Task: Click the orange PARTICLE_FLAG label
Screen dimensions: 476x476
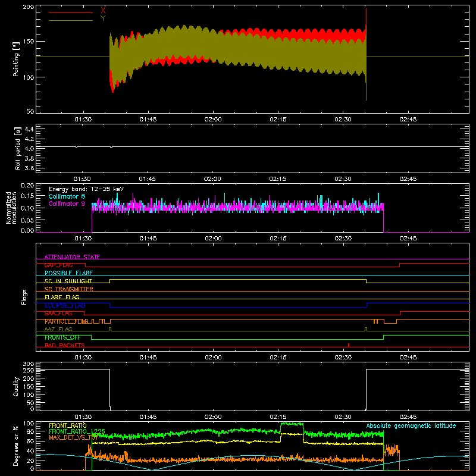Action: [67, 321]
